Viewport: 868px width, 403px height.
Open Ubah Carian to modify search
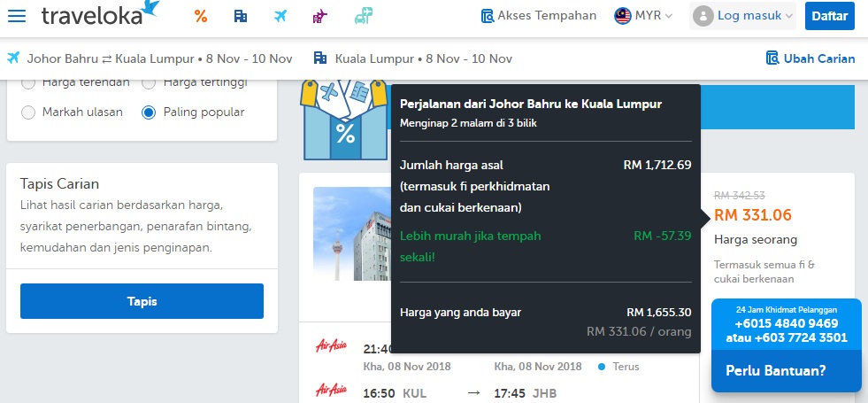pyautogui.click(x=810, y=58)
